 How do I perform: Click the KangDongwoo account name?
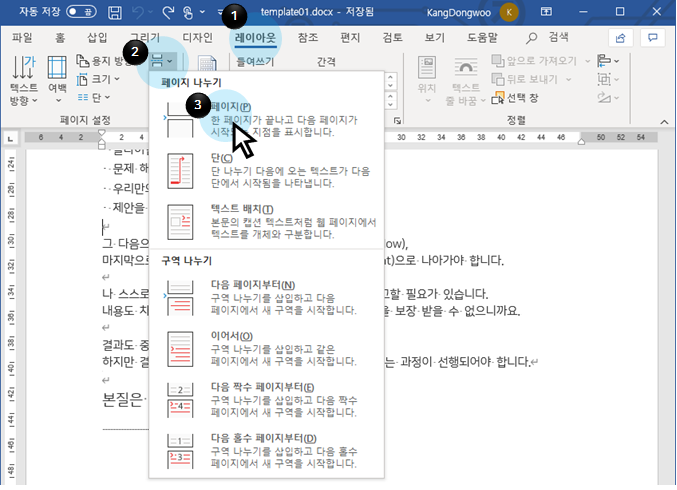(459, 13)
